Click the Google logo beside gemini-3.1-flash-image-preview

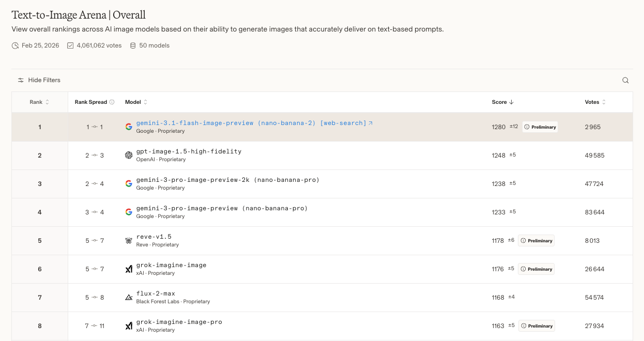pos(129,127)
